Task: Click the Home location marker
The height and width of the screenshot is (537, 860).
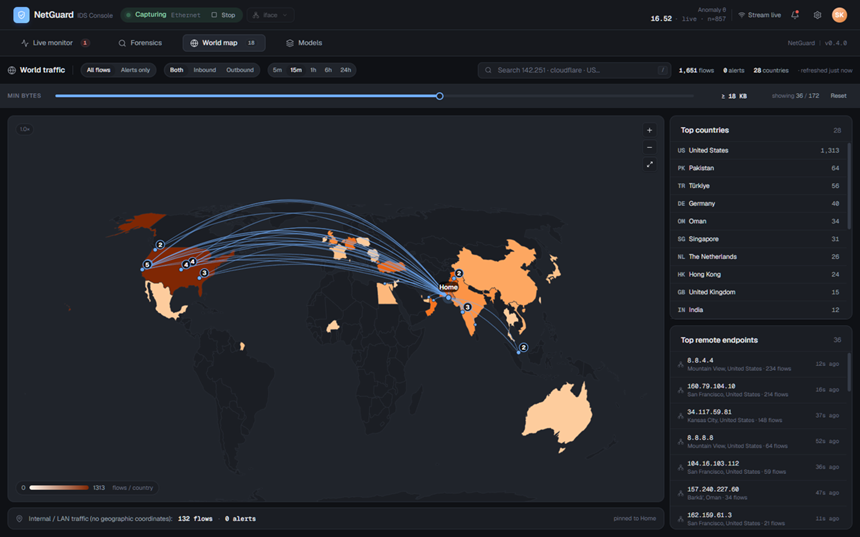Action: [448, 297]
